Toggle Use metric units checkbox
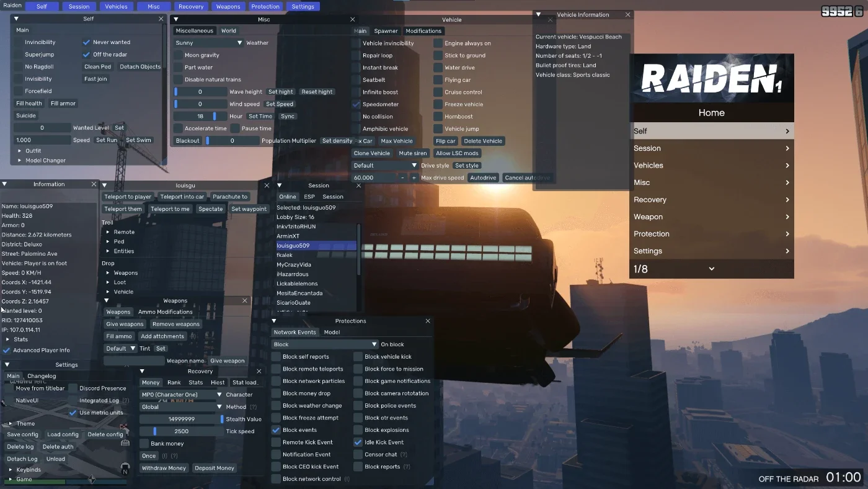Screen dimensions: 868x489 [73, 413]
